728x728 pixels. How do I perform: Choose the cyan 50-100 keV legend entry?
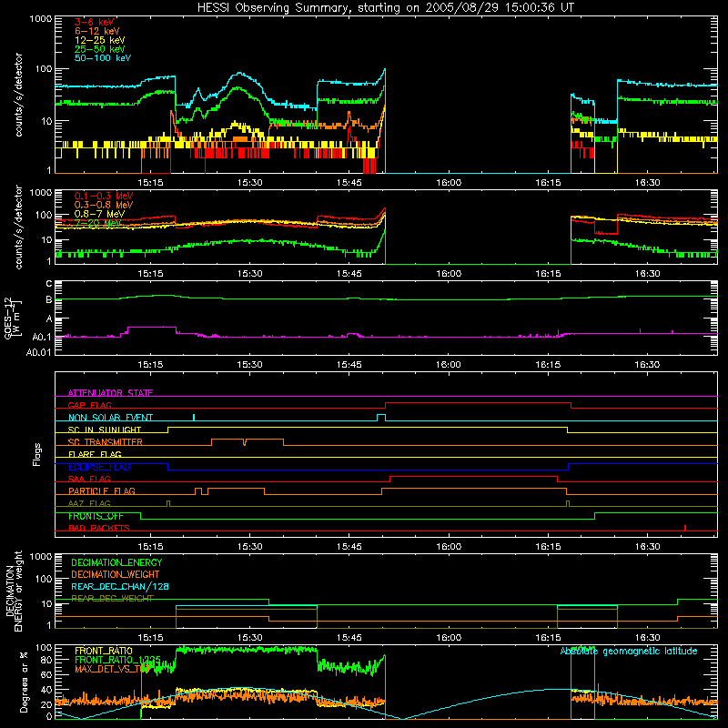point(103,57)
